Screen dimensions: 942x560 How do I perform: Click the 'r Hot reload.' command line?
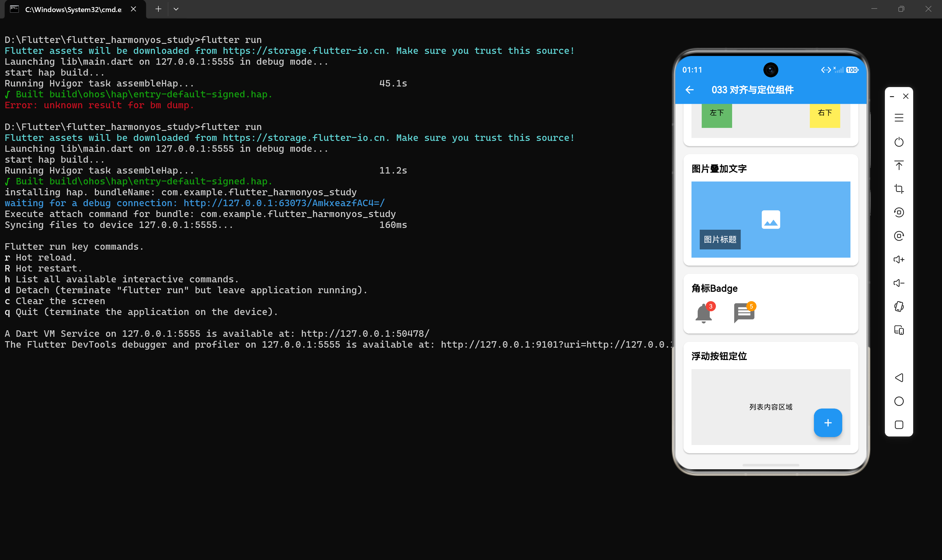click(x=40, y=257)
